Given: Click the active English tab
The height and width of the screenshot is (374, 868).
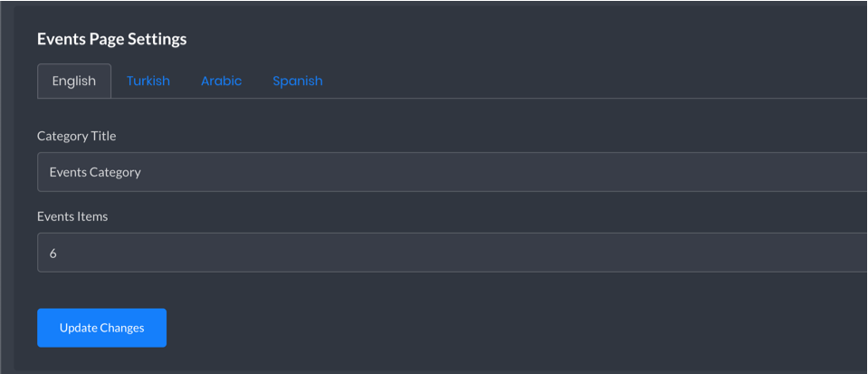Looking at the screenshot, I should click(74, 81).
